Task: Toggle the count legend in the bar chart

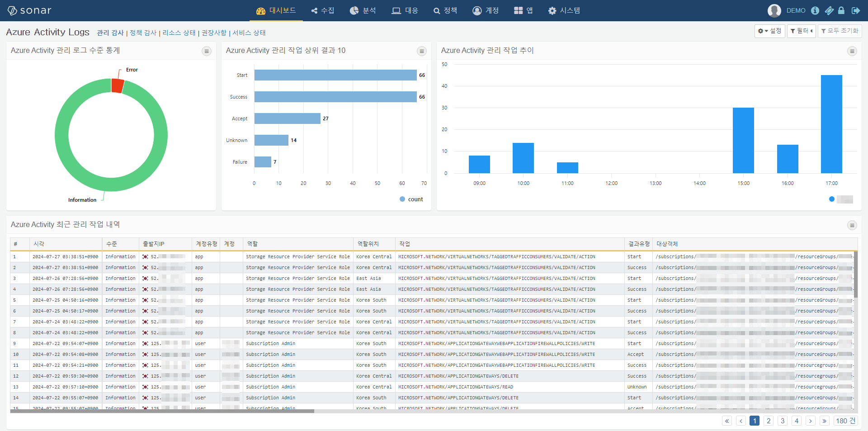Action: pos(411,199)
